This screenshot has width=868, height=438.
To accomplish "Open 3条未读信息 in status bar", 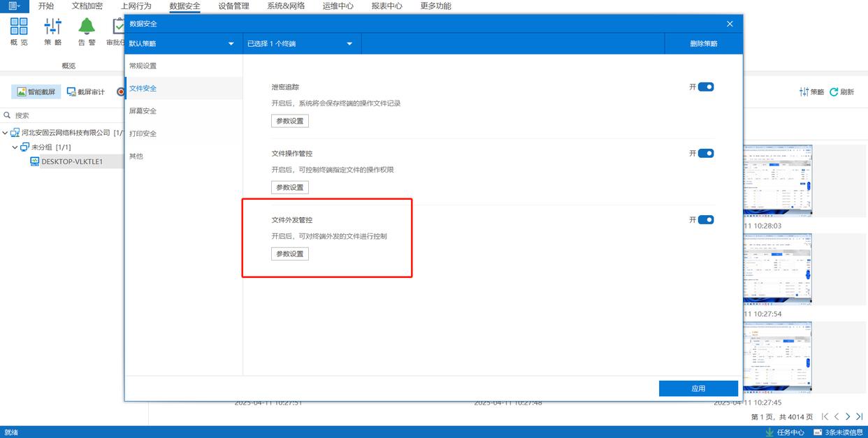I will point(839,432).
